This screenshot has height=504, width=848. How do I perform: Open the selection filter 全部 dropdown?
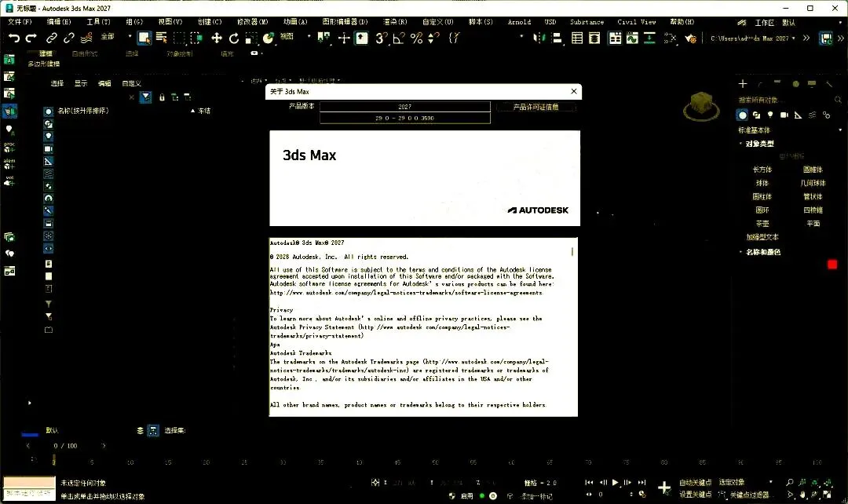pyautogui.click(x=115, y=36)
